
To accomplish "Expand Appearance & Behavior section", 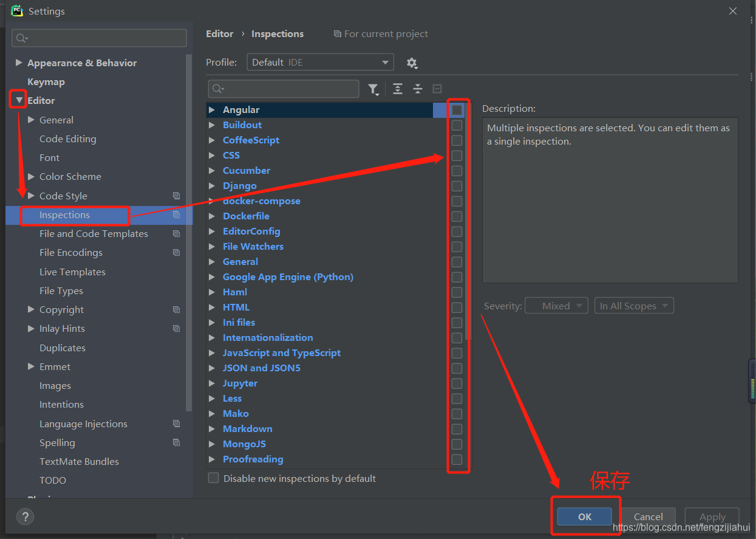I will click(19, 63).
